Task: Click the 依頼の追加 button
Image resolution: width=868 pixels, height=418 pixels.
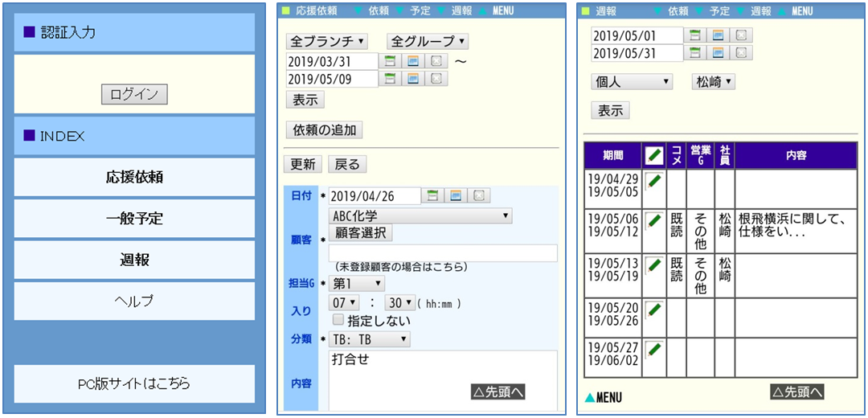Action: pyautogui.click(x=325, y=130)
